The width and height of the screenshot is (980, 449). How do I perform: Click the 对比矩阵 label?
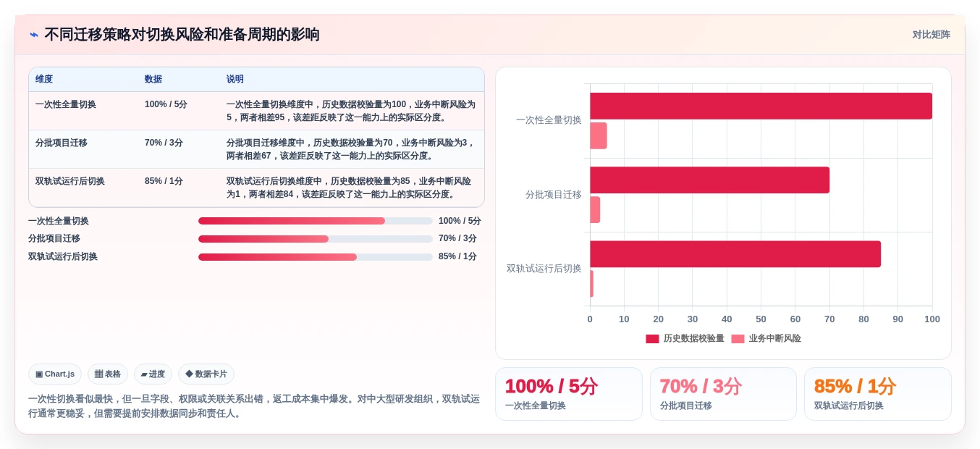(931, 35)
